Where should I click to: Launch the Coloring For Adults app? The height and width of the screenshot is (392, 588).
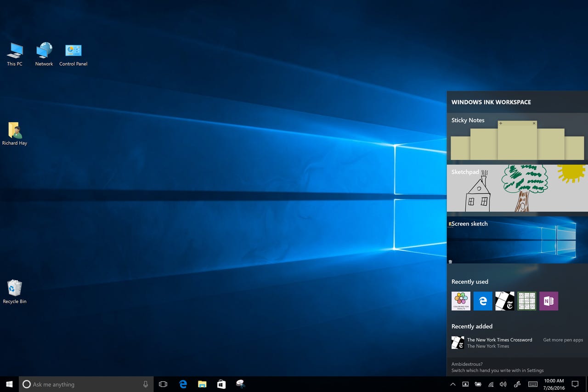tap(461, 301)
